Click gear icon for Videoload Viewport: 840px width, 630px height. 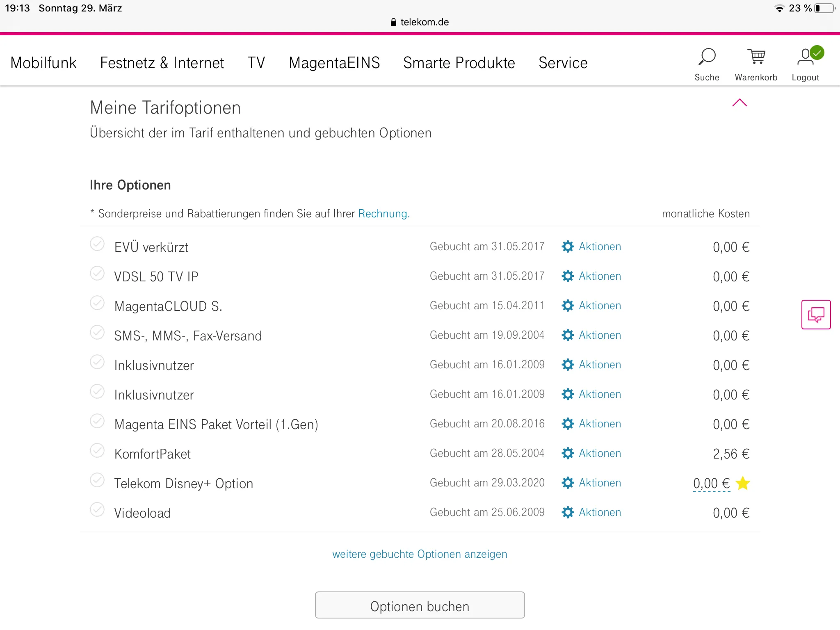coord(568,512)
